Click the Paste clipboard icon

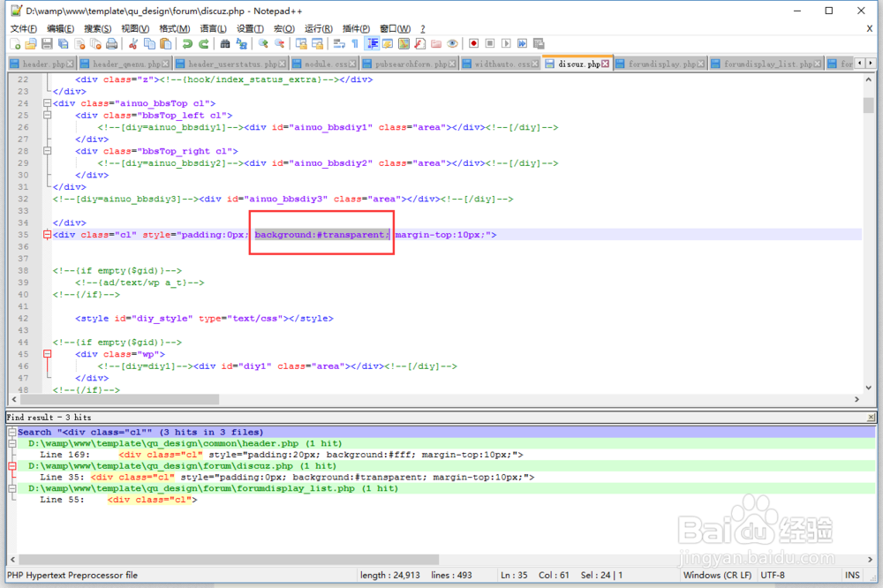pyautogui.click(x=166, y=44)
